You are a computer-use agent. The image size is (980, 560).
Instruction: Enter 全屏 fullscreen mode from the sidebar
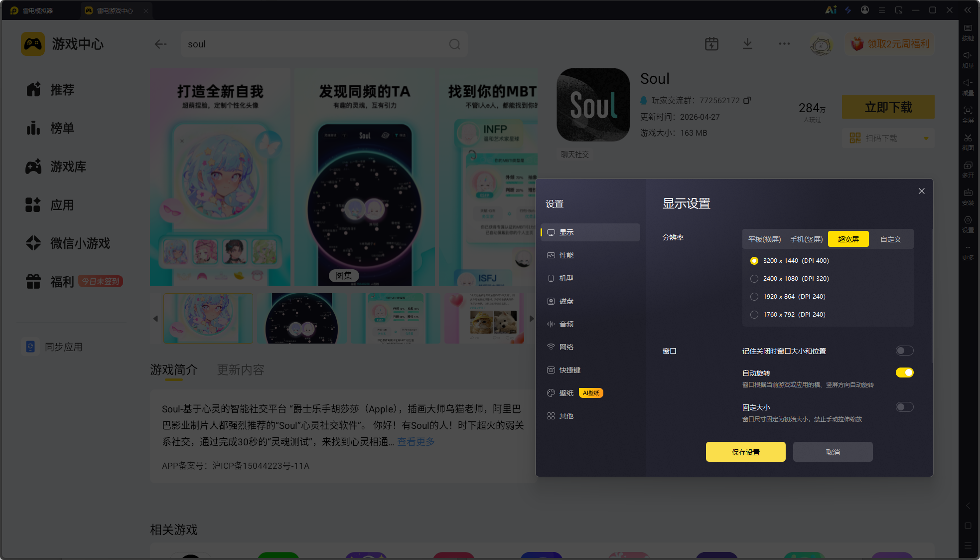point(968,115)
